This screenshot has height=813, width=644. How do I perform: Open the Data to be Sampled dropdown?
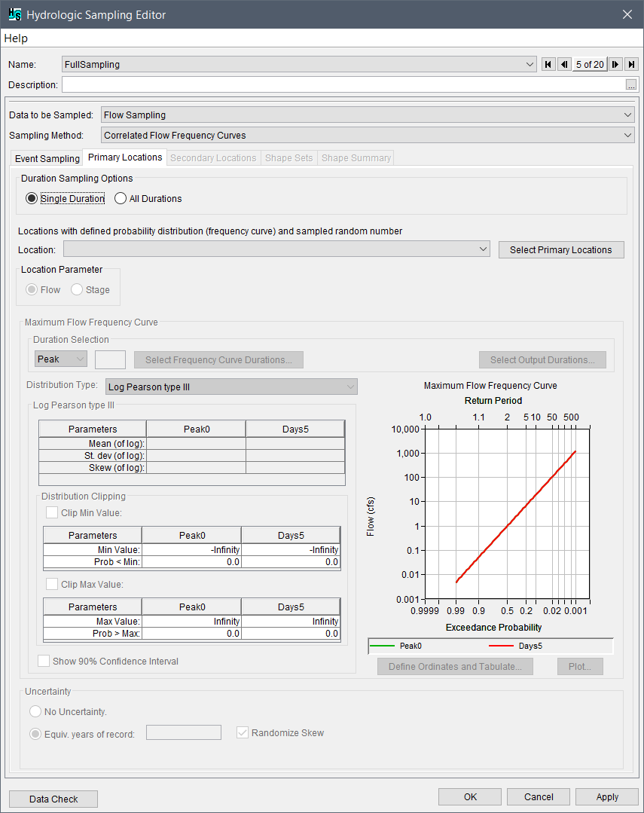tap(368, 115)
